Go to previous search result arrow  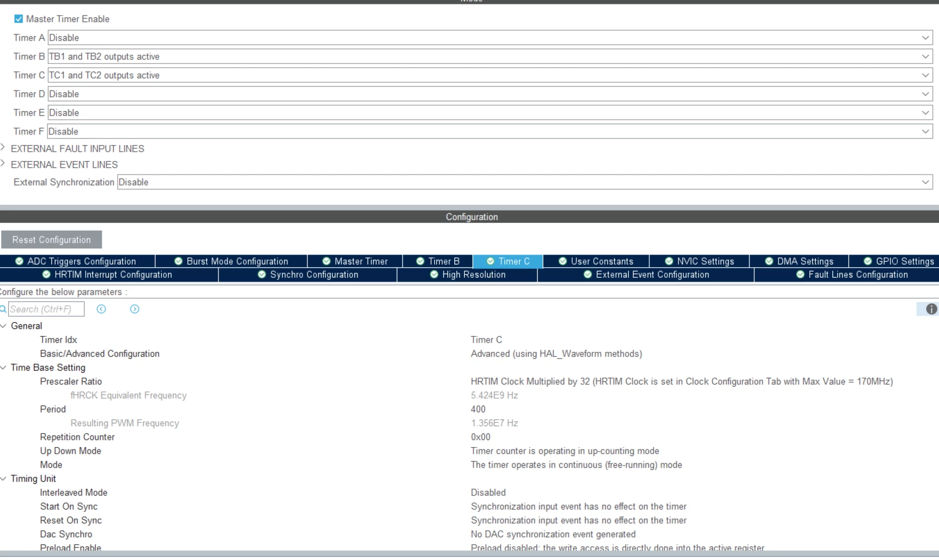pyautogui.click(x=101, y=309)
